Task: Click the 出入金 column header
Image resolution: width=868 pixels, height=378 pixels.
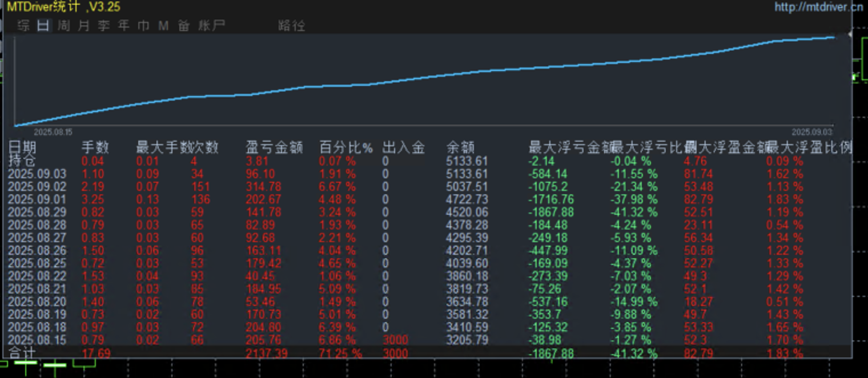Action: coord(403,148)
